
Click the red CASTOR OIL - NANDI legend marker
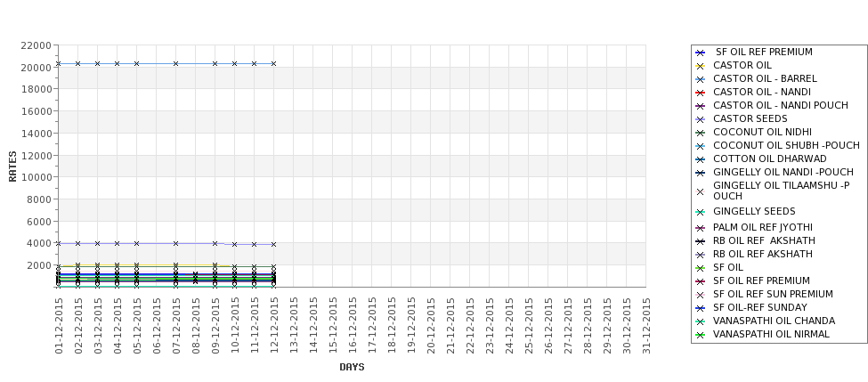point(700,93)
